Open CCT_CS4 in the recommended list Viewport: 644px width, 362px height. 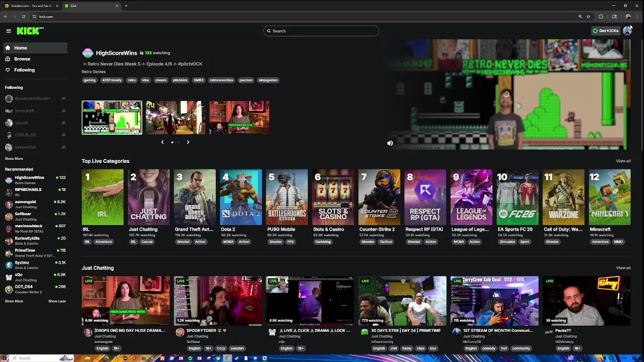coord(35,289)
